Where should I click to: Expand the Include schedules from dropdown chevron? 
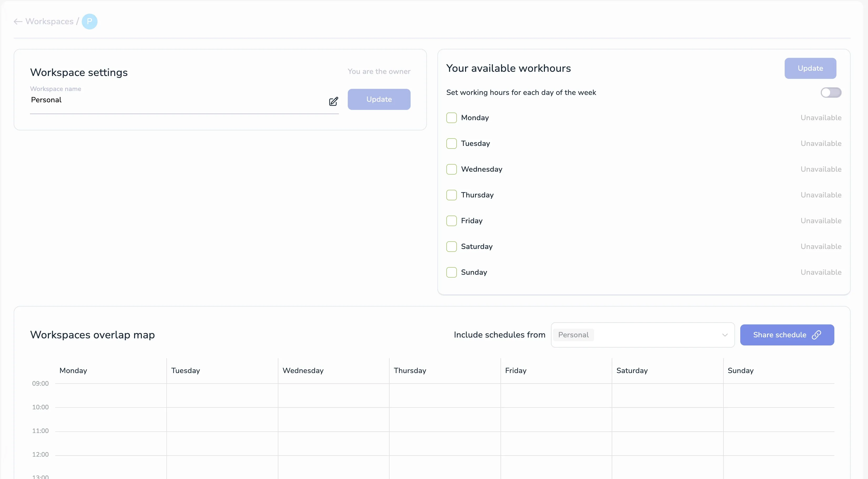725,335
